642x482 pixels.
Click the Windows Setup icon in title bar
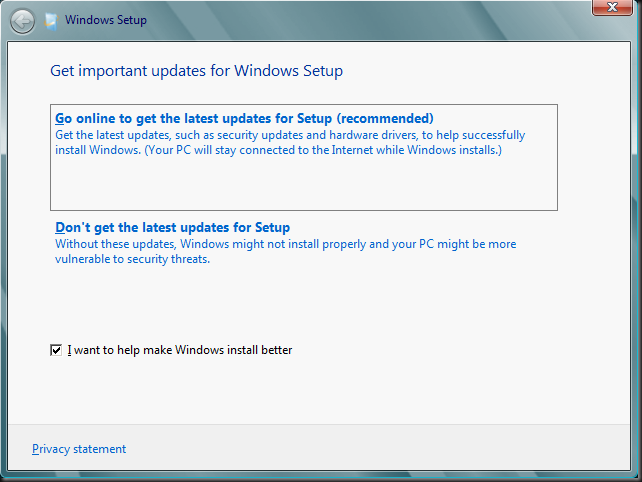pos(51,21)
